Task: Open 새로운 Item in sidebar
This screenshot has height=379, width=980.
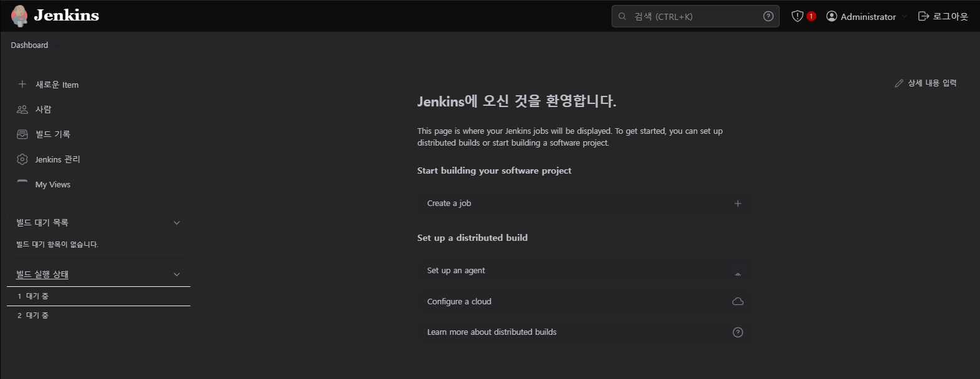Action: point(57,85)
